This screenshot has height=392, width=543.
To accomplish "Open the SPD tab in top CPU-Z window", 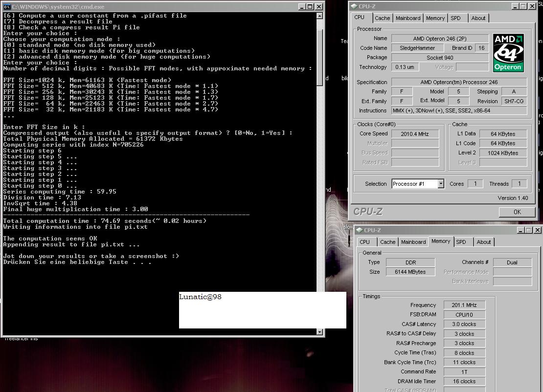I will click(x=455, y=19).
